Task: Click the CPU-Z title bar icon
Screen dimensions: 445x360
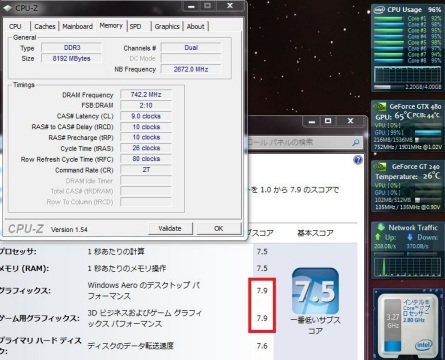Action: click(7, 8)
